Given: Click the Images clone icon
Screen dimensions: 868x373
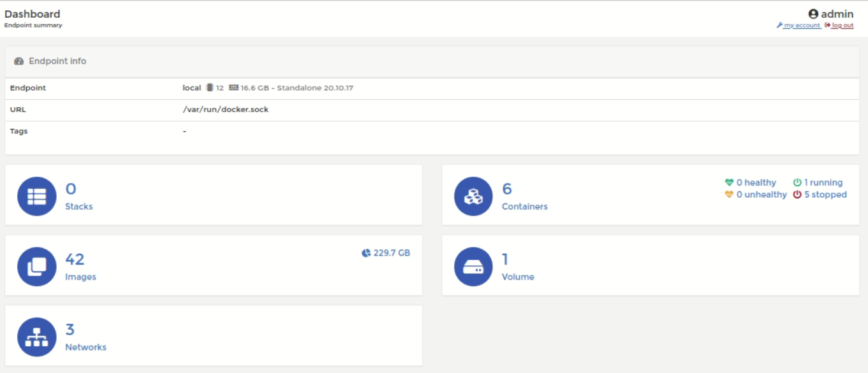Looking at the screenshot, I should coord(36,267).
